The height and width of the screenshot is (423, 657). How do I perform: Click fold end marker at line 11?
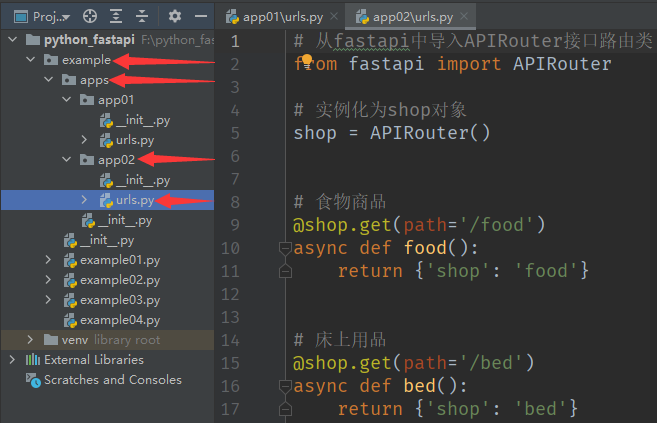tap(285, 271)
